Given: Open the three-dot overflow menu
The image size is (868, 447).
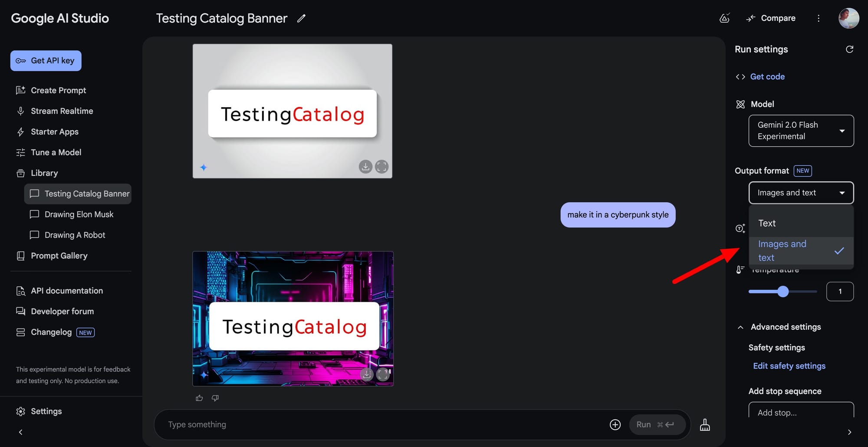Looking at the screenshot, I should pos(819,18).
